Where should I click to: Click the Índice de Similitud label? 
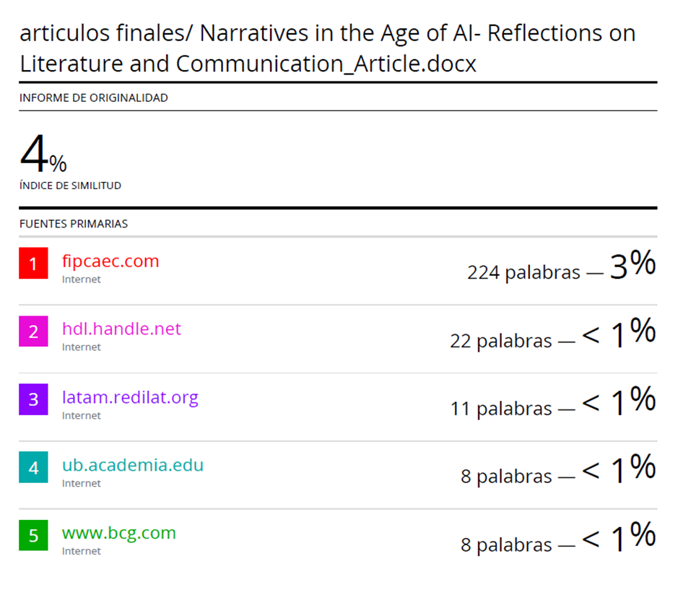[70, 186]
